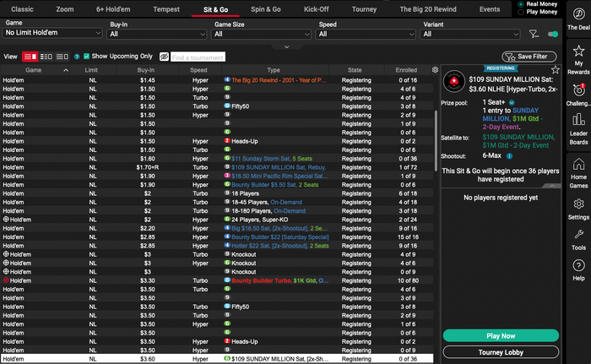This screenshot has width=591, height=364.
Task: Toggle Show Upcoming Only checkbox
Action: click(87, 56)
